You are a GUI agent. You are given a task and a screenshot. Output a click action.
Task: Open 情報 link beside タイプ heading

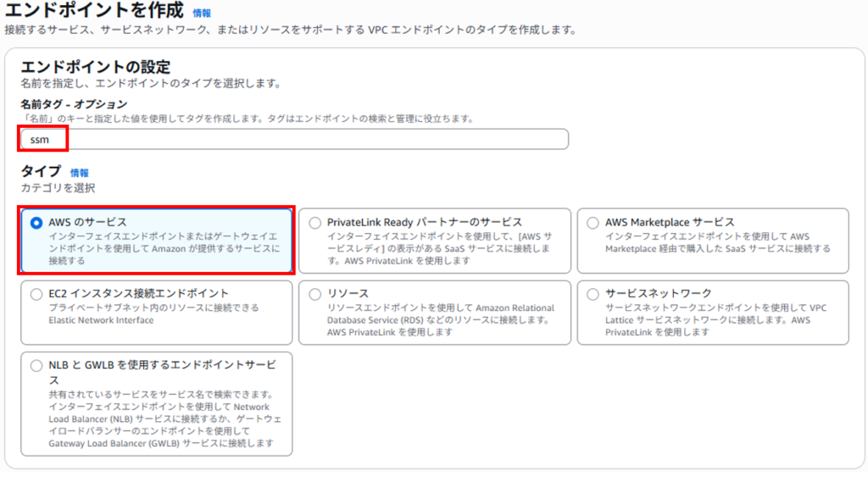79,173
